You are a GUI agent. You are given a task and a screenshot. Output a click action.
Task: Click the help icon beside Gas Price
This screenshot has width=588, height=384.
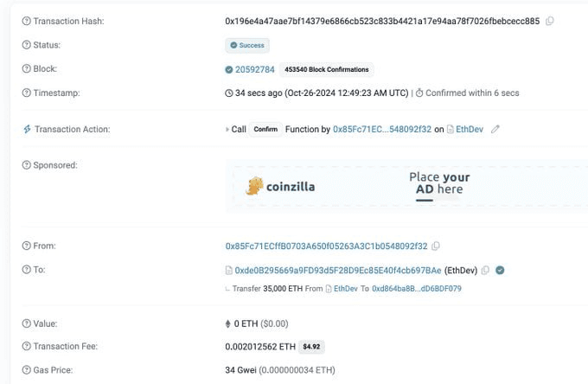point(26,370)
